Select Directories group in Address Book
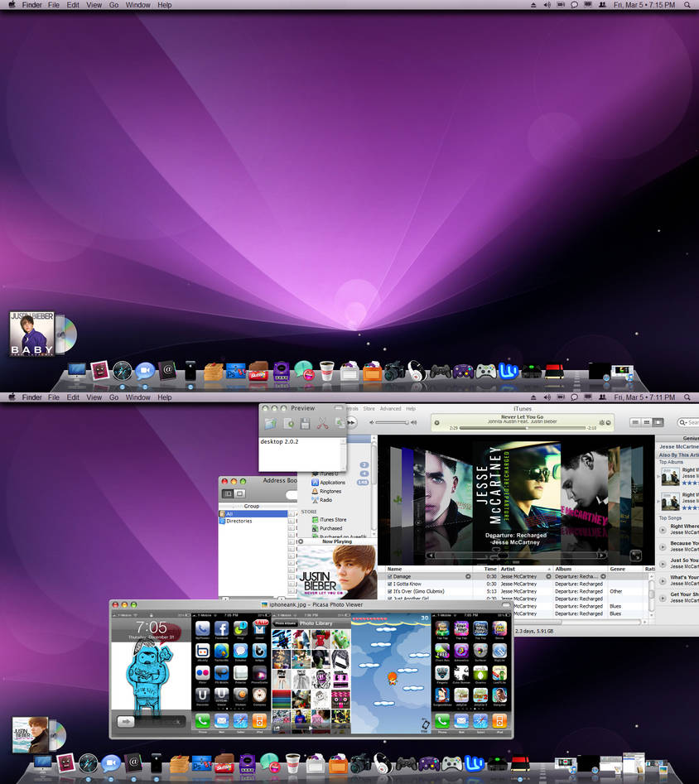 [x=253, y=521]
